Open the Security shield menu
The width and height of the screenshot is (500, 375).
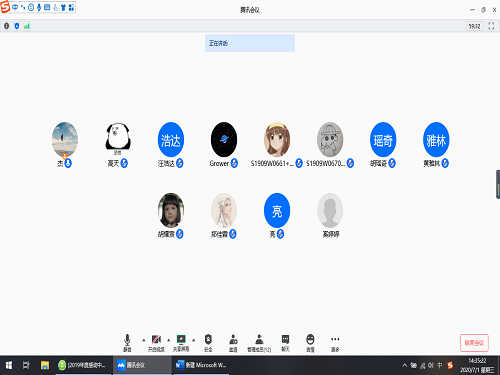(x=208, y=343)
